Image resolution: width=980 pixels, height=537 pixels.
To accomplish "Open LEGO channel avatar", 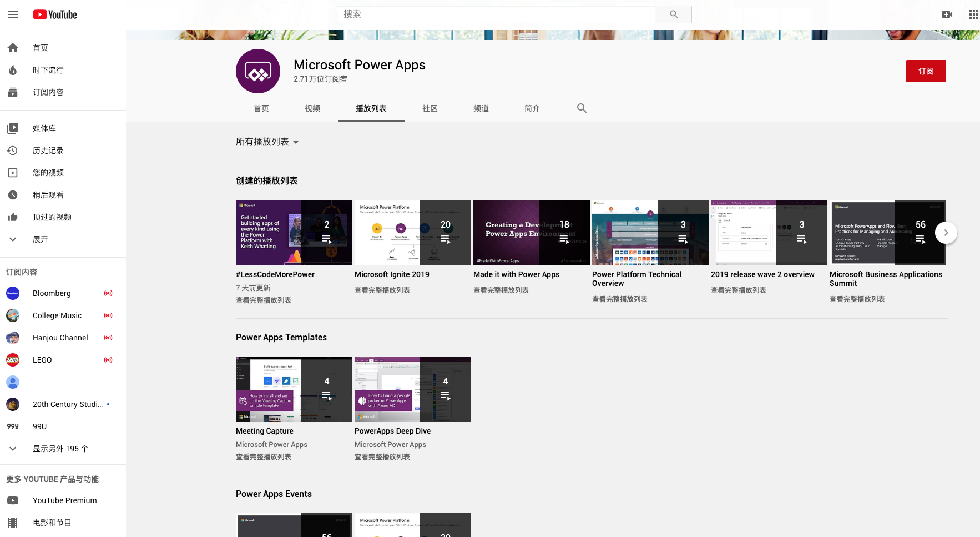I will [x=13, y=360].
